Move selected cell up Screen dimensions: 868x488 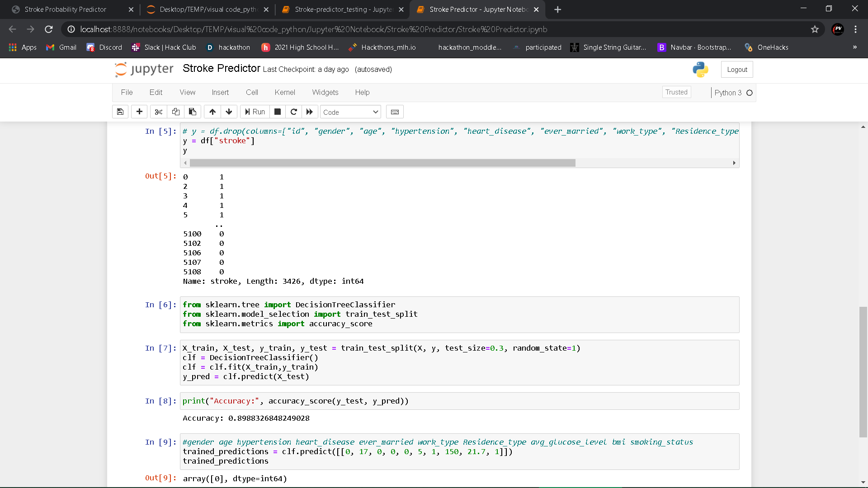[x=212, y=112]
